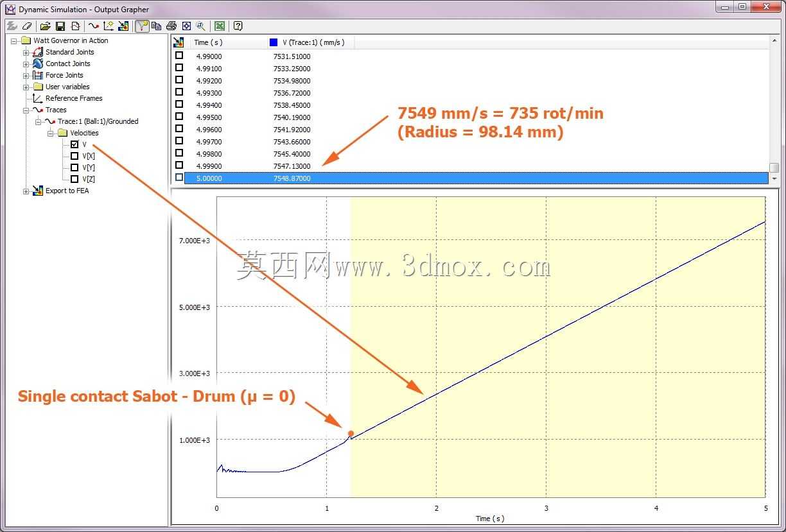Click the data table scrollbar thumb

coord(774,167)
